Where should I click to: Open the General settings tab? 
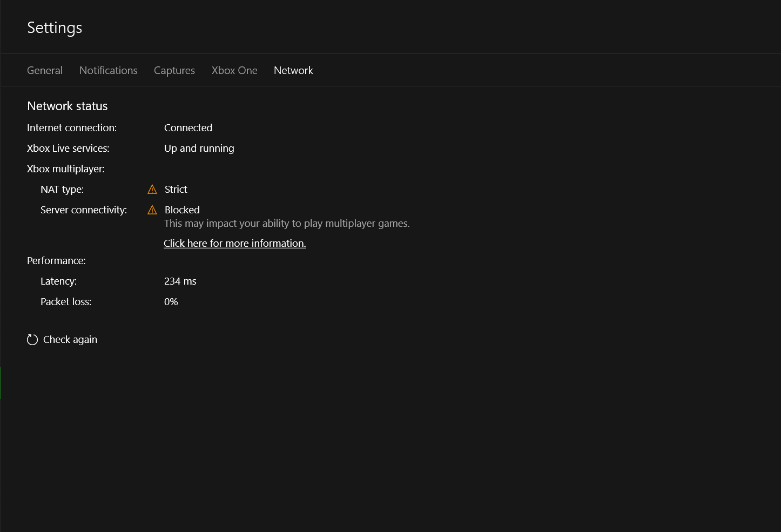coord(45,71)
